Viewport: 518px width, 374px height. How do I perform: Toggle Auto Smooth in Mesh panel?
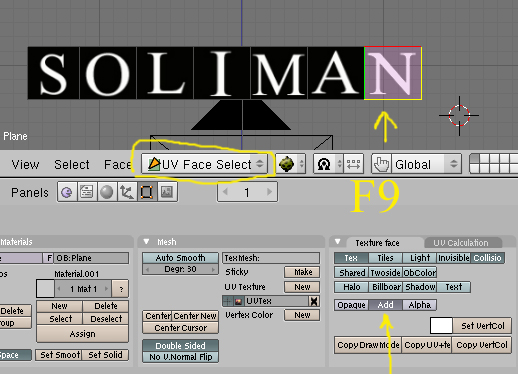pos(180,258)
